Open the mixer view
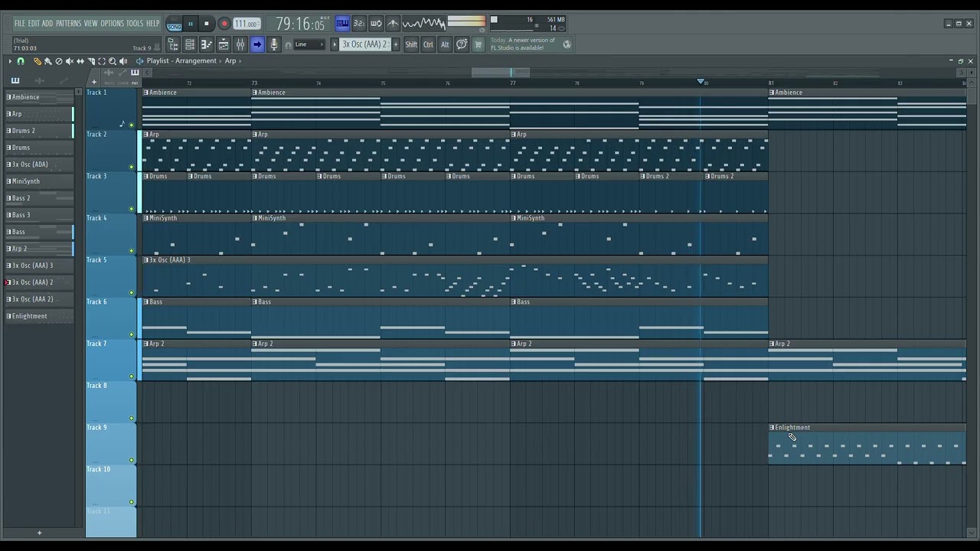The height and width of the screenshot is (551, 980). tap(240, 44)
